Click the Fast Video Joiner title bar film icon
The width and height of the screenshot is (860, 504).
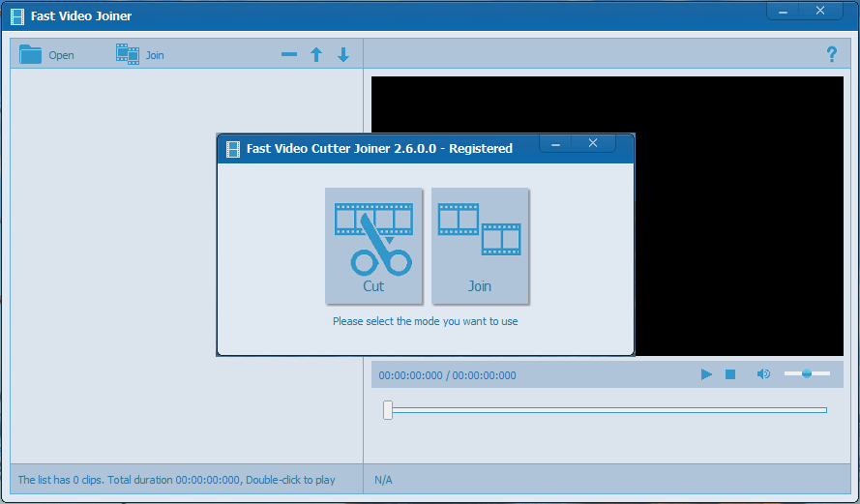click(x=17, y=16)
